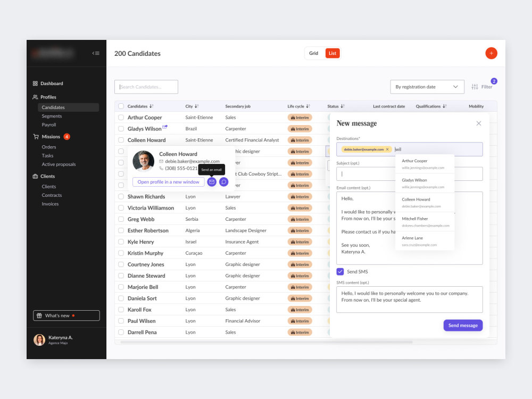Screen dimensions: 532x399
Task: Click the Search Candidates input field
Action: tap(146, 87)
